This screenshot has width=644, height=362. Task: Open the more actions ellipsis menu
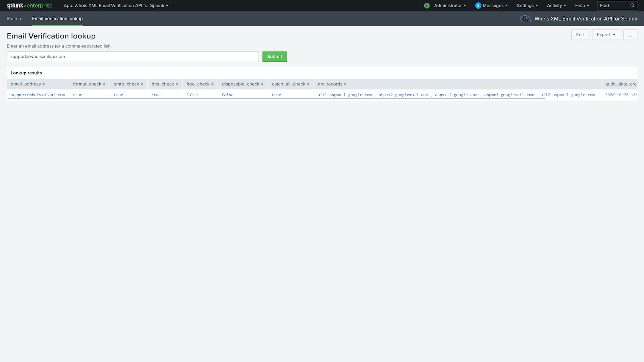(x=630, y=35)
